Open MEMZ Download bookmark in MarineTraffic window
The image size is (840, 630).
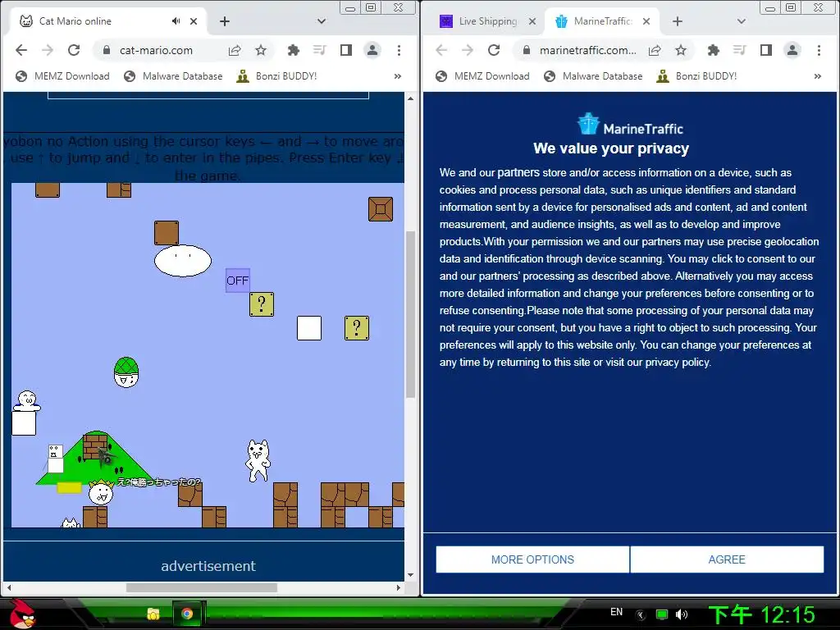tap(482, 76)
